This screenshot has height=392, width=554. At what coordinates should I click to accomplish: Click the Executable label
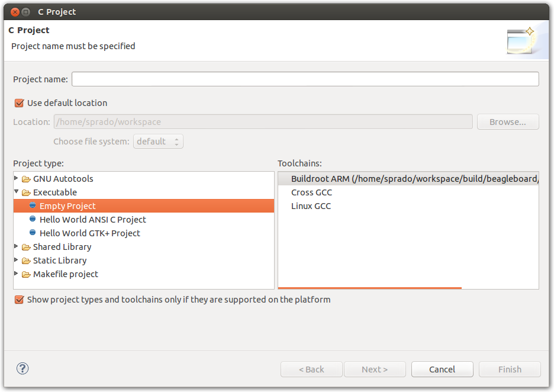(x=55, y=192)
